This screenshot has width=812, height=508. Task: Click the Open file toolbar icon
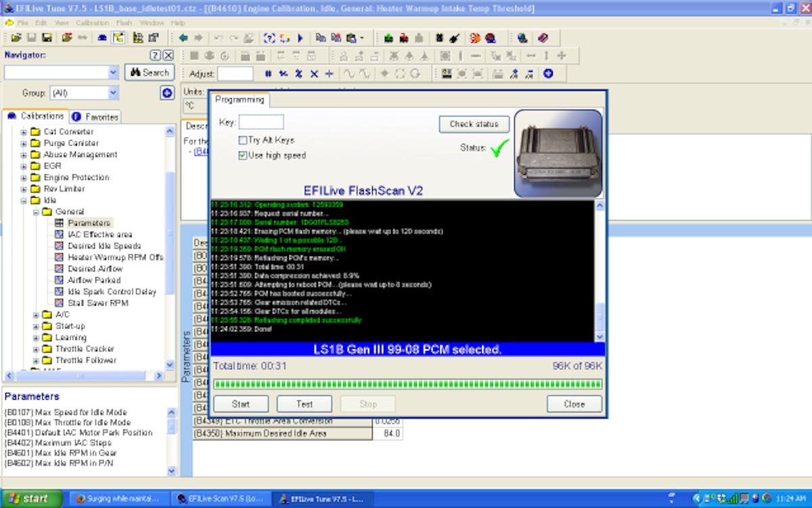coord(16,37)
